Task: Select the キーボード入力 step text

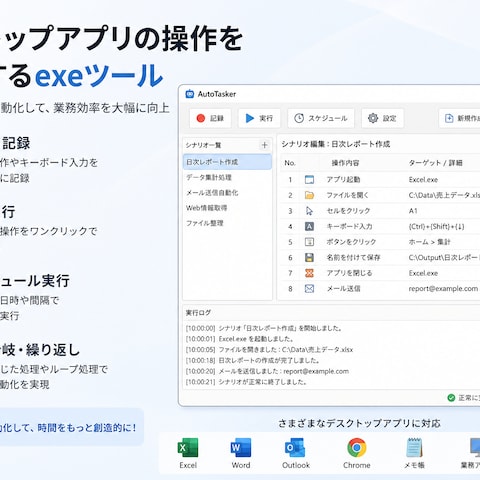Action: tap(349, 226)
